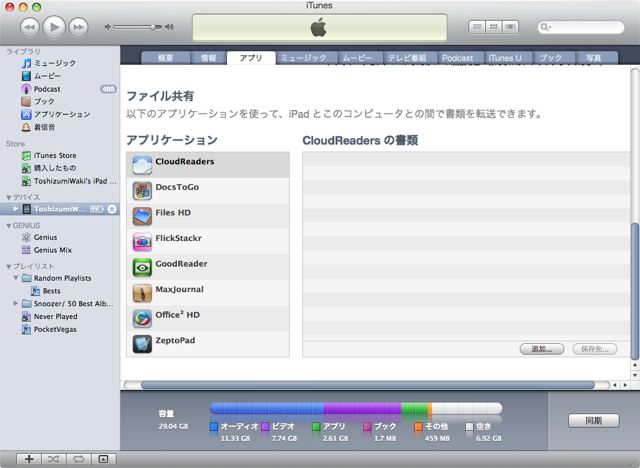Select Podcast library in sidebar
The image size is (640, 468).
[x=59, y=89]
